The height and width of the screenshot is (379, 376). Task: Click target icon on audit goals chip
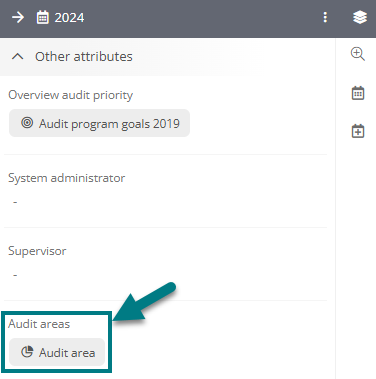point(27,123)
